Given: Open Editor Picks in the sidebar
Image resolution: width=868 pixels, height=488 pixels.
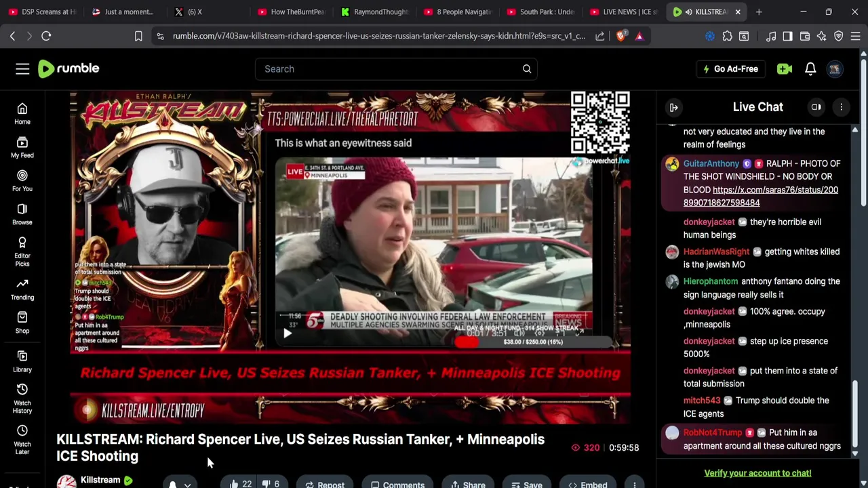Looking at the screenshot, I should click(22, 251).
